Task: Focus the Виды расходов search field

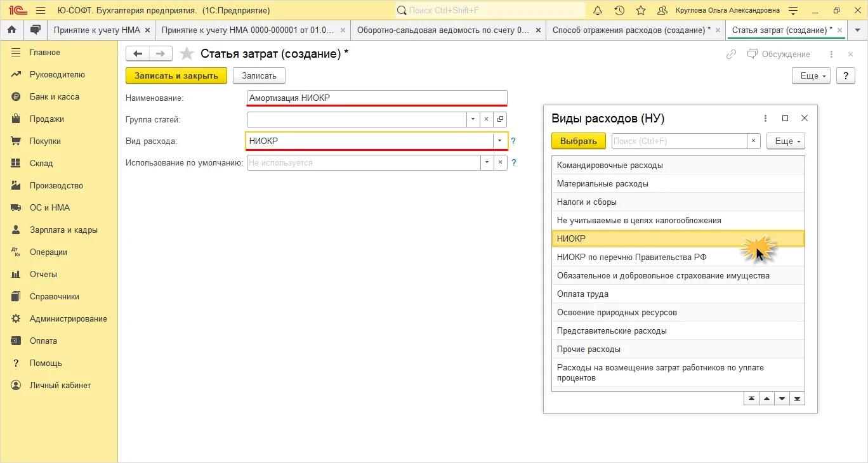Action: point(679,141)
